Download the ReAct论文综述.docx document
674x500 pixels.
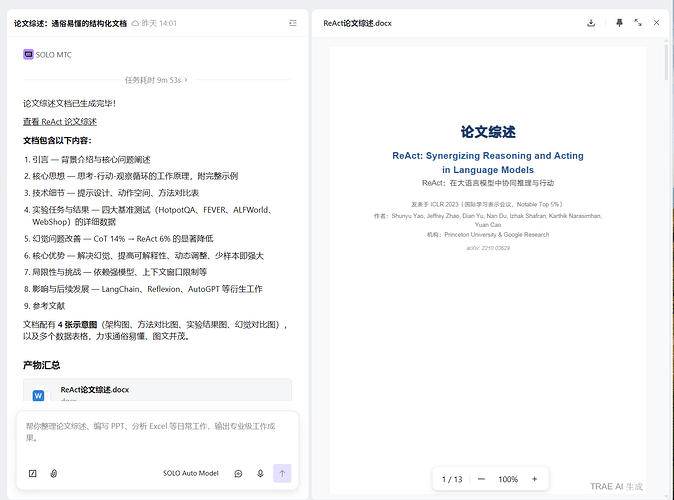point(591,23)
